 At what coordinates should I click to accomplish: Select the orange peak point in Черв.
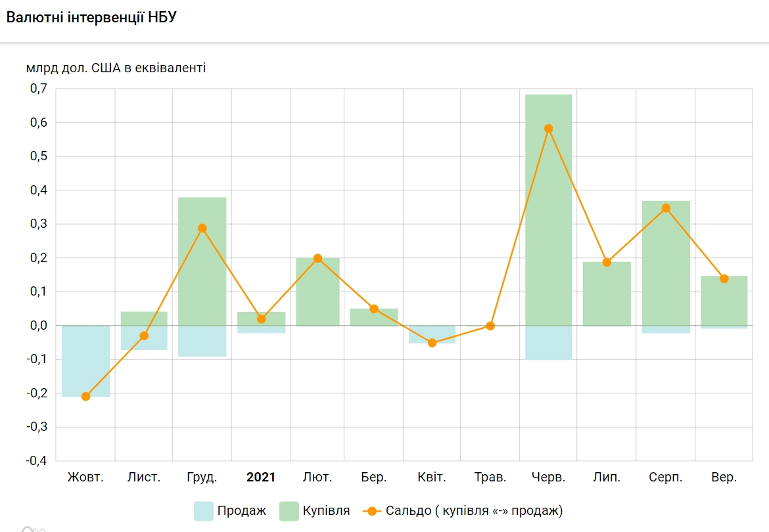(x=549, y=129)
